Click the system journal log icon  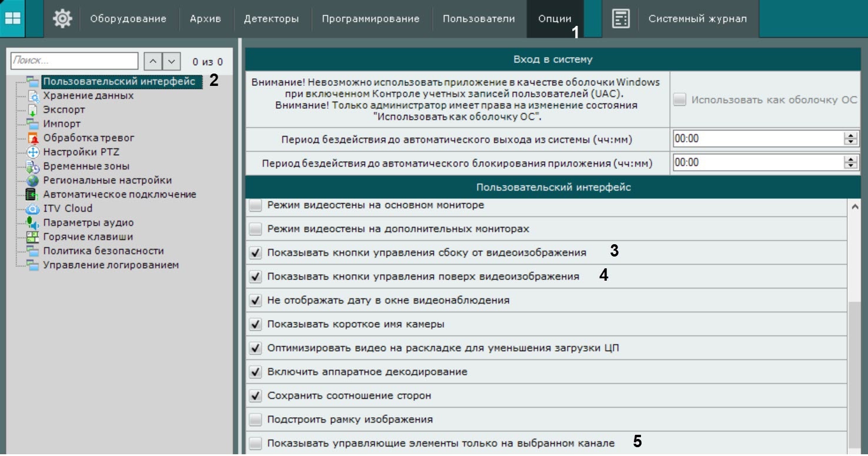(620, 19)
